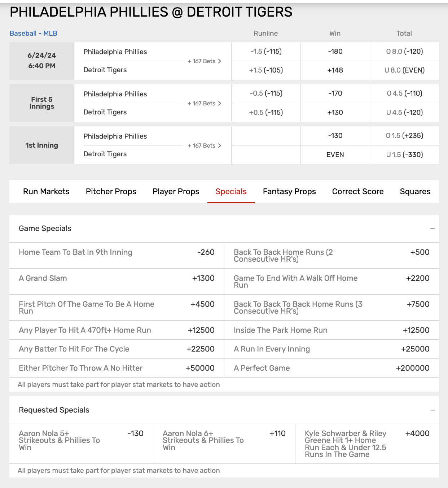Screen dimensions: 448x488
Task: Expand +167 Bets for 1st Inning
Action: (x=204, y=146)
